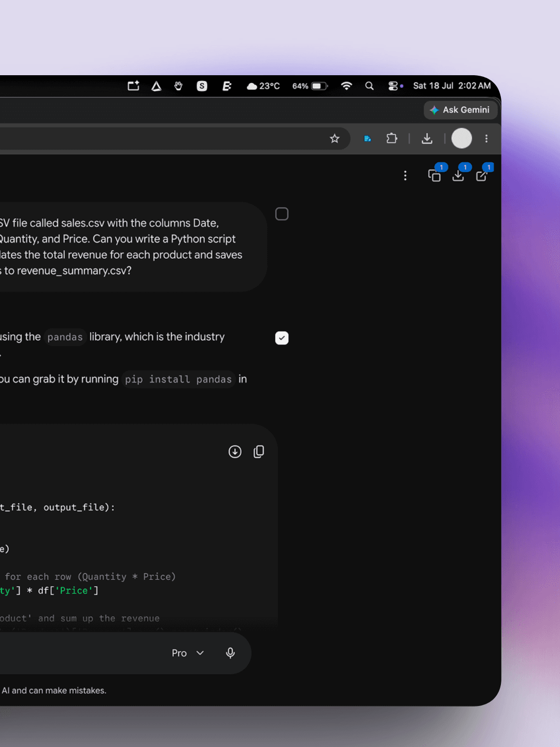This screenshot has width=560, height=747.
Task: Open the Wi-Fi menu bar icon
Action: pos(346,86)
